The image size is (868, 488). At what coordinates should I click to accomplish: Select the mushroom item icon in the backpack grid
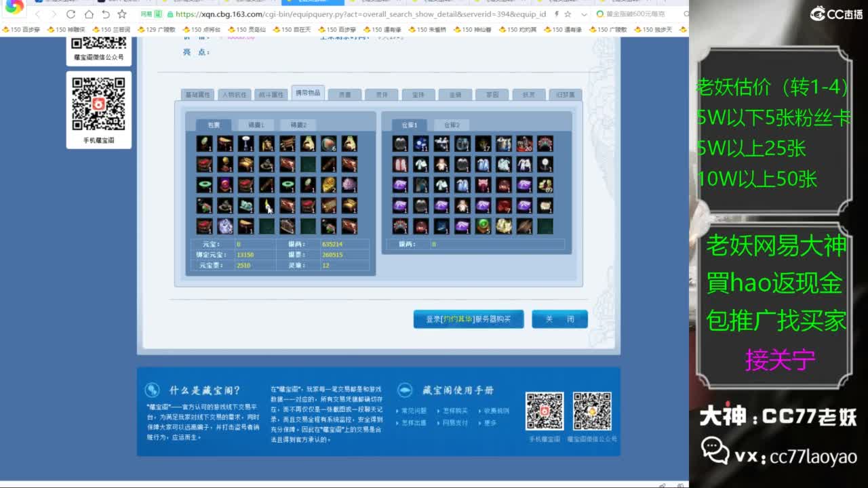click(245, 143)
